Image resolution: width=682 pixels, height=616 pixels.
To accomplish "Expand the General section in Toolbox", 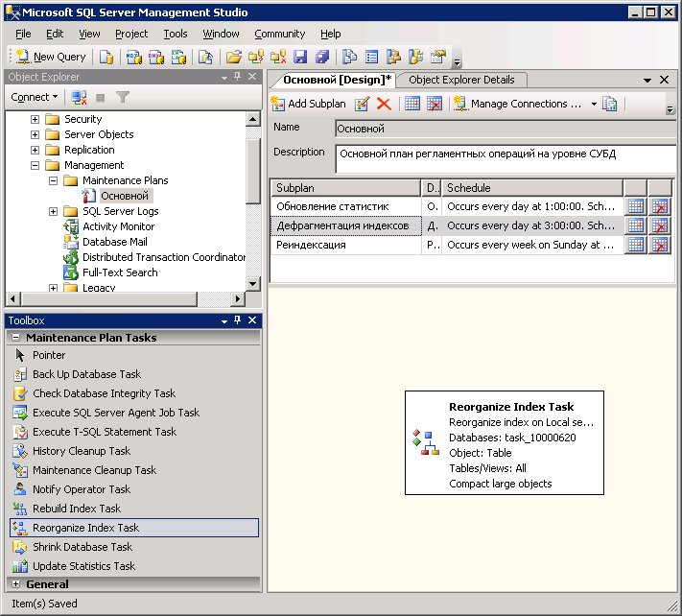I will (16, 584).
